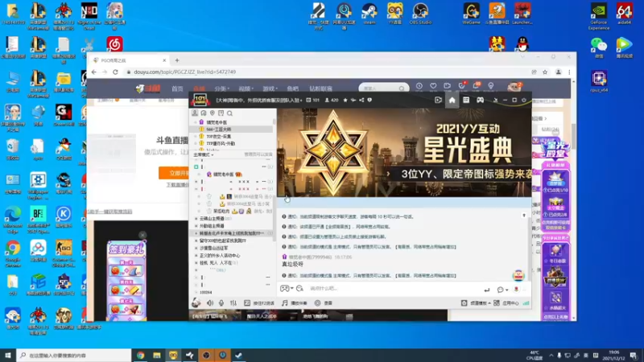Open a new Chrome tab
The image size is (644, 362).
(x=177, y=60)
